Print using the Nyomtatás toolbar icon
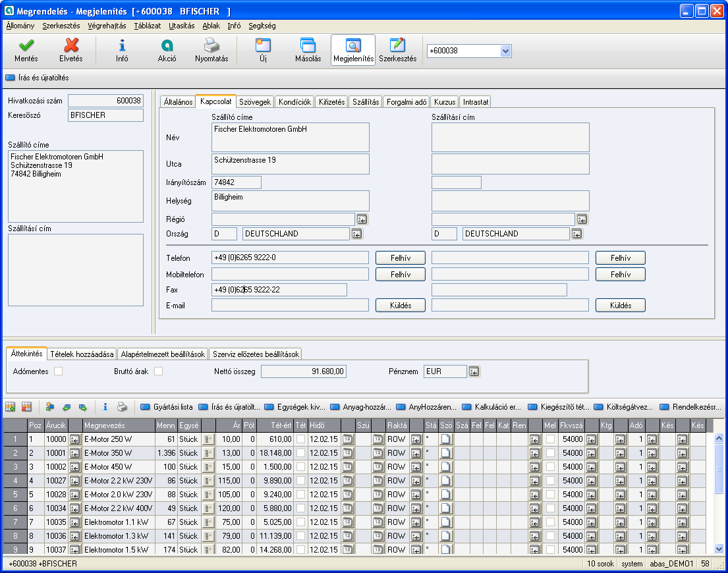Viewport: 728px width, 573px height. tap(211, 45)
